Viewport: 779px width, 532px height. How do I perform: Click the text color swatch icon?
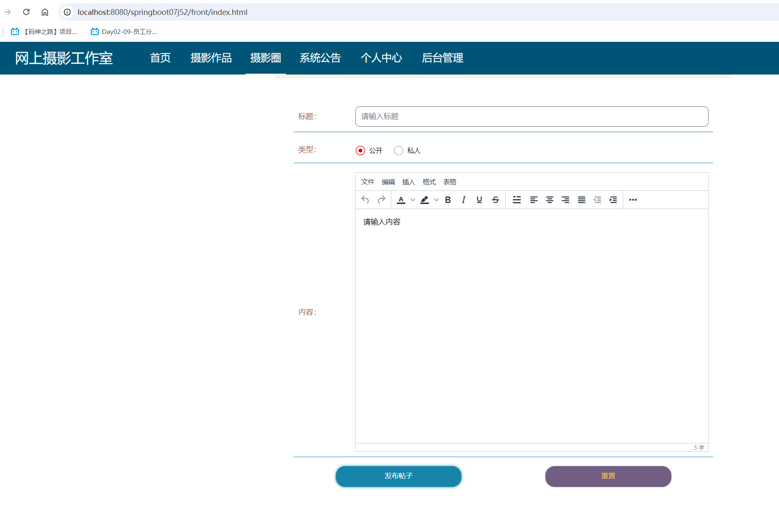pyautogui.click(x=401, y=200)
